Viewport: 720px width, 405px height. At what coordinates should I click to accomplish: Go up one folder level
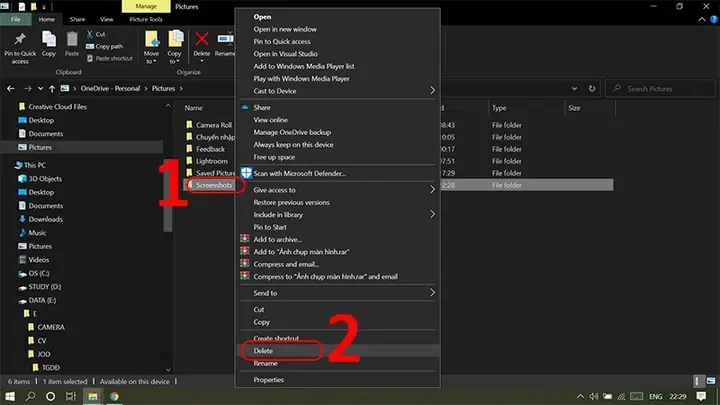tap(52, 89)
